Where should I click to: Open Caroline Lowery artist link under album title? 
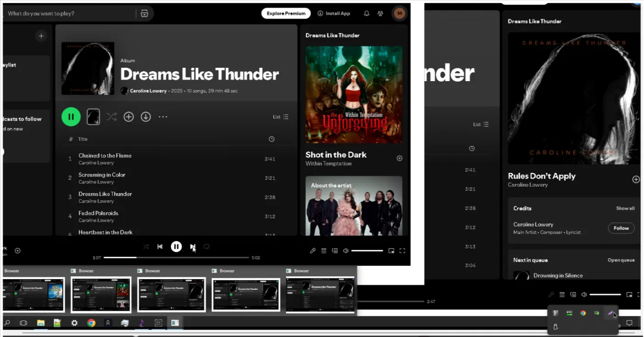click(x=148, y=91)
